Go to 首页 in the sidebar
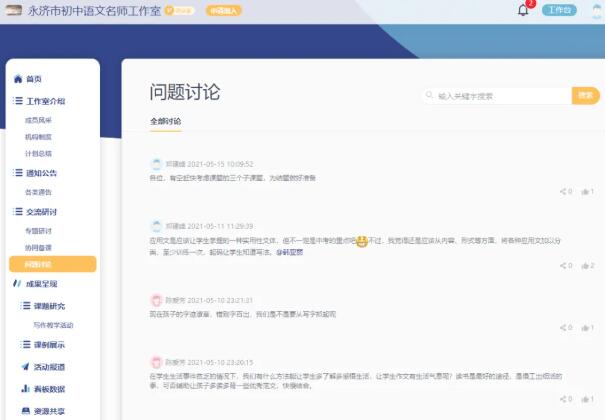This screenshot has width=605, height=420. [x=33, y=79]
